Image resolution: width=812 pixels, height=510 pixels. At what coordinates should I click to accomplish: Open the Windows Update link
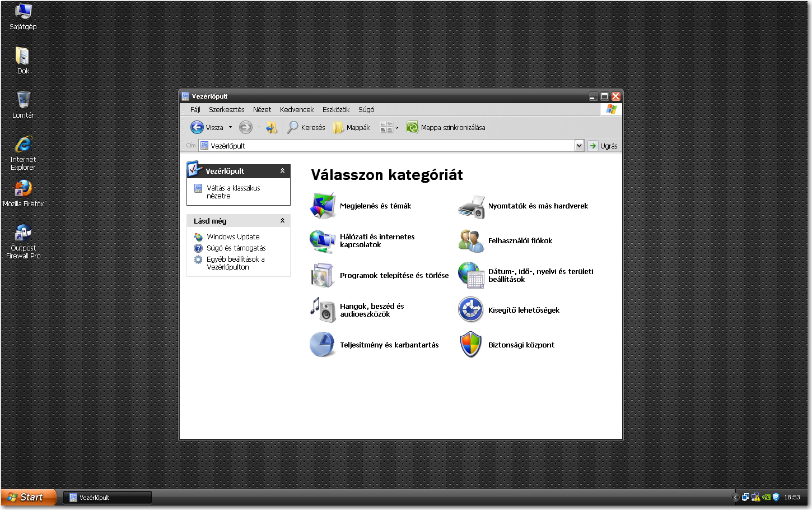coord(233,237)
